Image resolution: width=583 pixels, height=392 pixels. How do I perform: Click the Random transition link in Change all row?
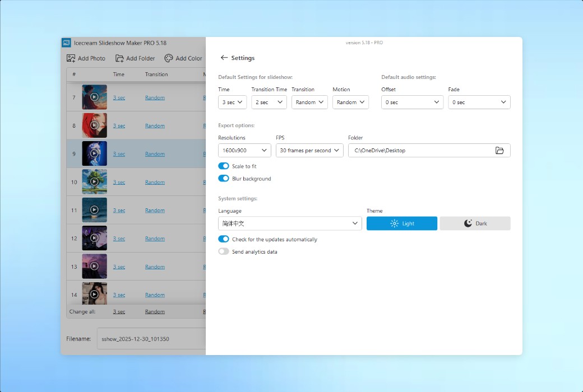[x=155, y=311]
